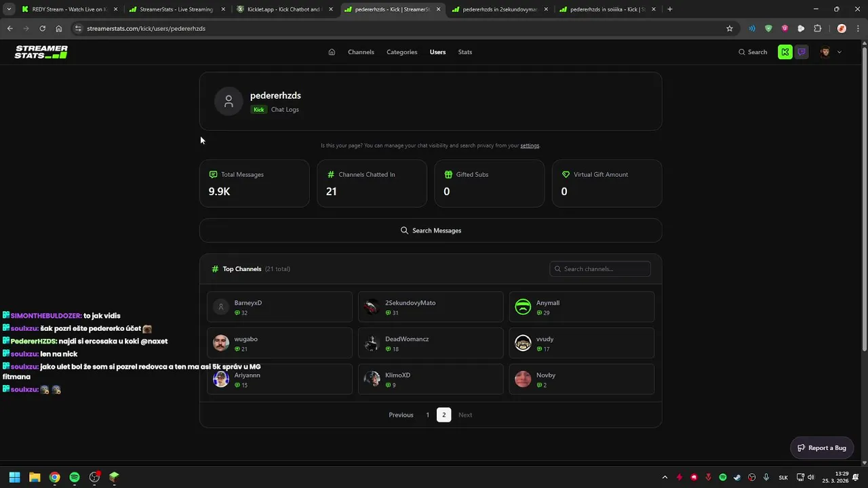Open the Channels nav item
Viewport: 868px width, 488px height.
click(x=361, y=52)
